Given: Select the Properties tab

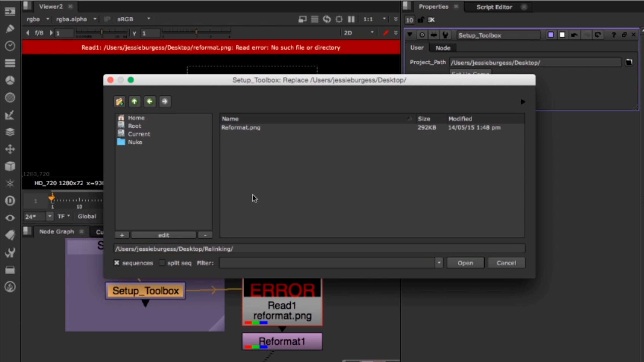Looking at the screenshot, I should (x=433, y=7).
